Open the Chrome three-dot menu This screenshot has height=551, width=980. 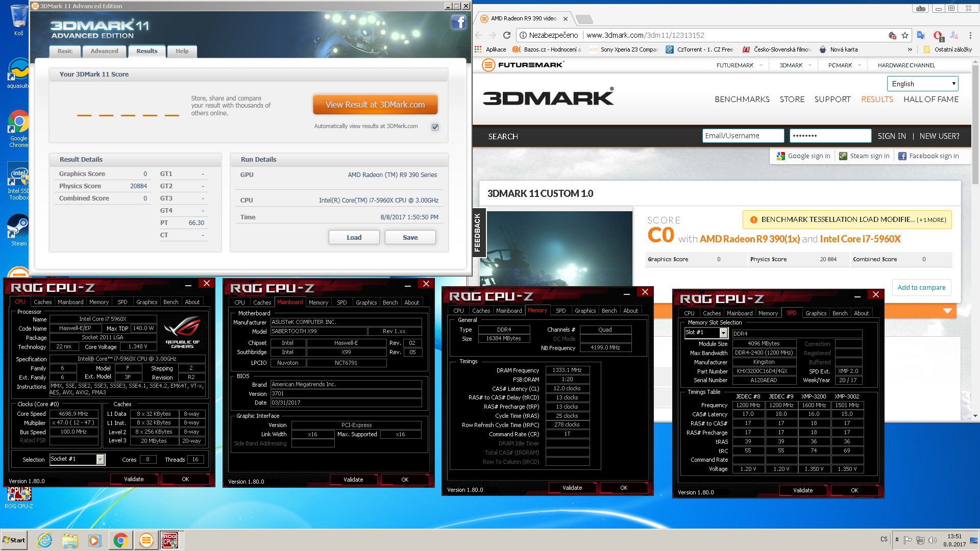point(970,35)
